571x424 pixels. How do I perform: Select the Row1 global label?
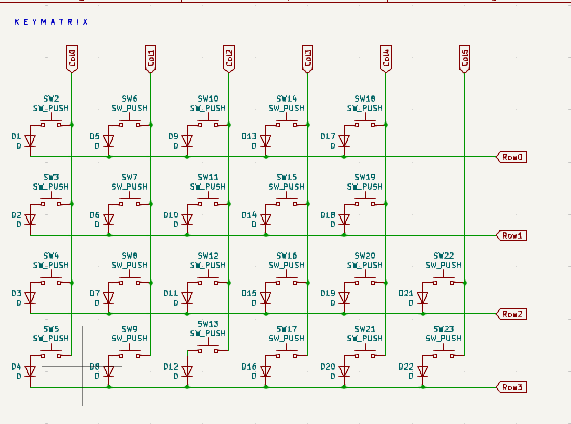(512, 236)
